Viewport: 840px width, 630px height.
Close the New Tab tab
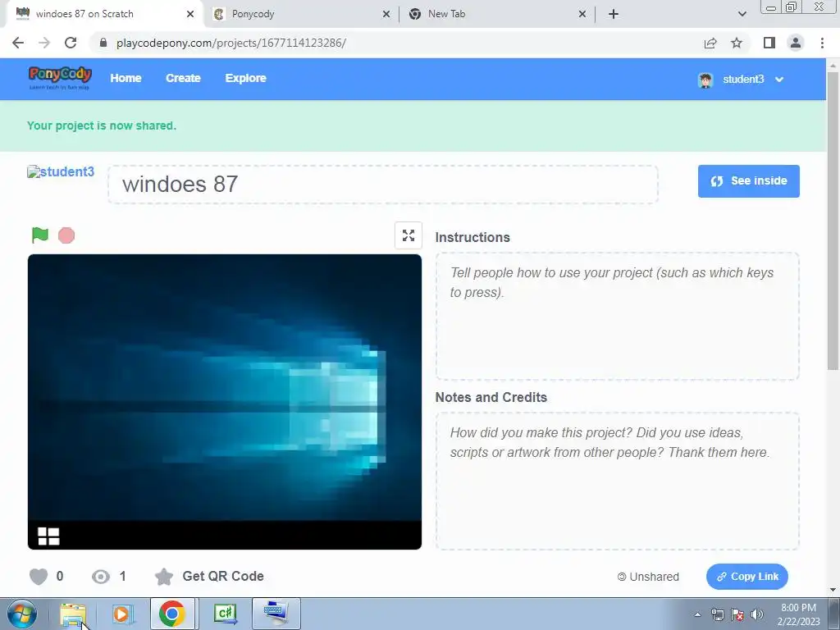[582, 14]
